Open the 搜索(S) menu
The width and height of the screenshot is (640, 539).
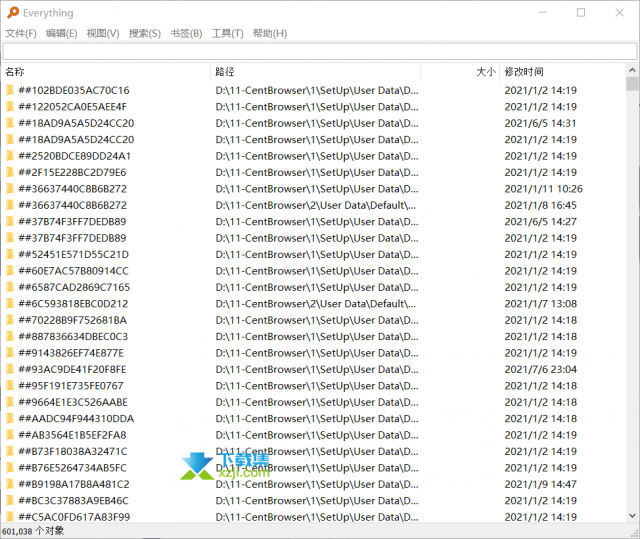tap(145, 33)
